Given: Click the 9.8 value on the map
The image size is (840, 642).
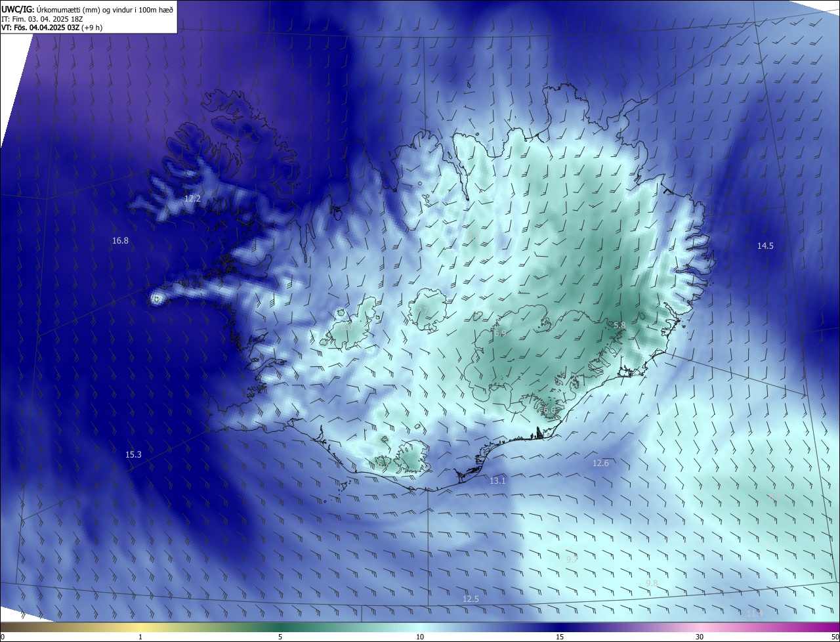Looking at the screenshot, I should [x=652, y=584].
